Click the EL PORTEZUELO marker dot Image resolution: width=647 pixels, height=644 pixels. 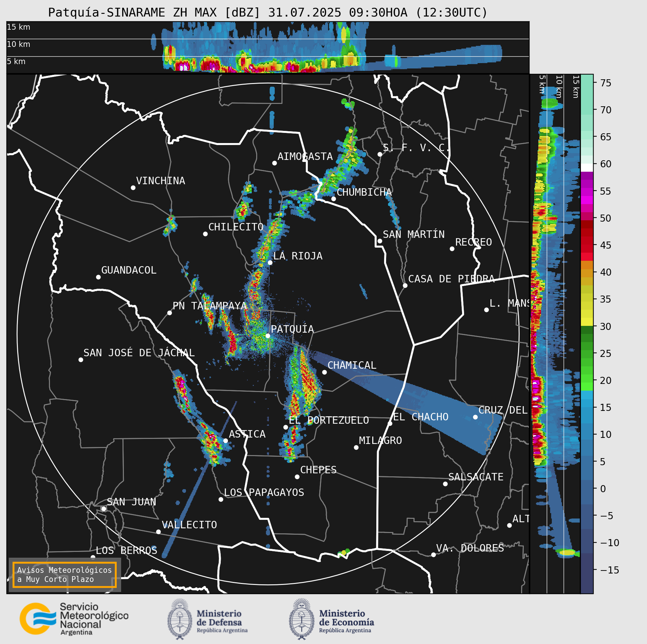tap(286, 427)
